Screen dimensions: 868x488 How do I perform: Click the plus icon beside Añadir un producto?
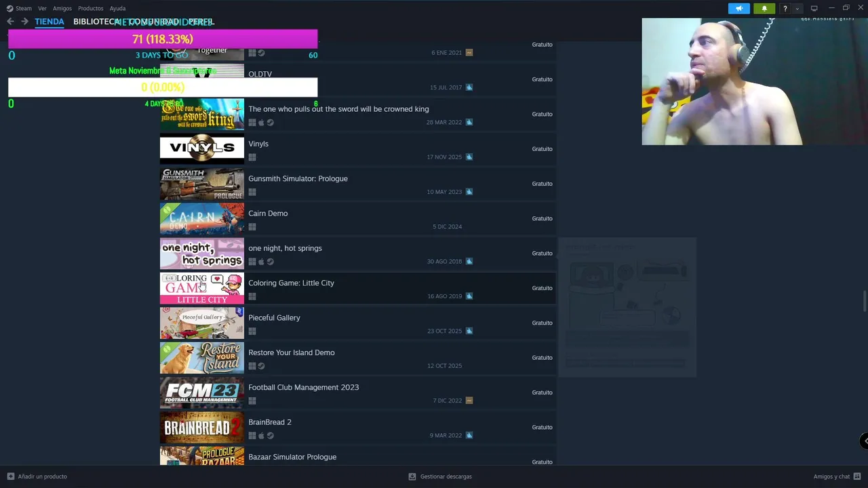pyautogui.click(x=10, y=476)
